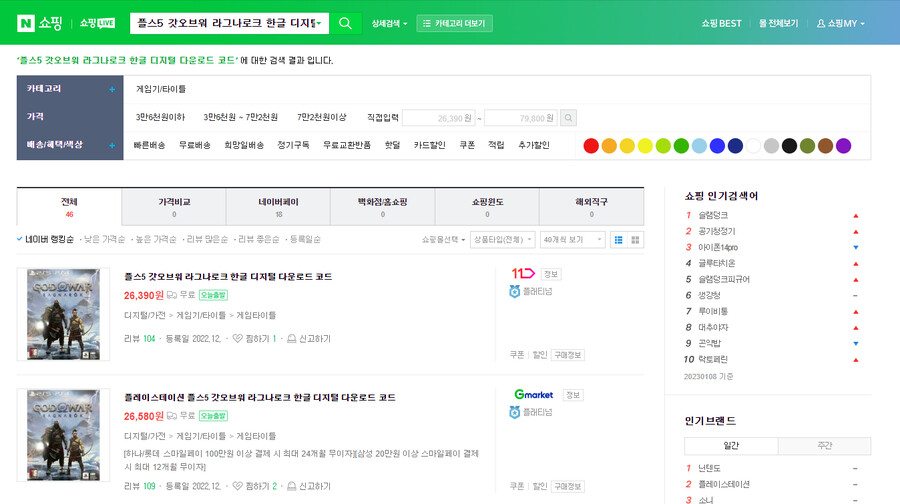
Task: Sort by 낮은 가격순
Action: pos(104,239)
